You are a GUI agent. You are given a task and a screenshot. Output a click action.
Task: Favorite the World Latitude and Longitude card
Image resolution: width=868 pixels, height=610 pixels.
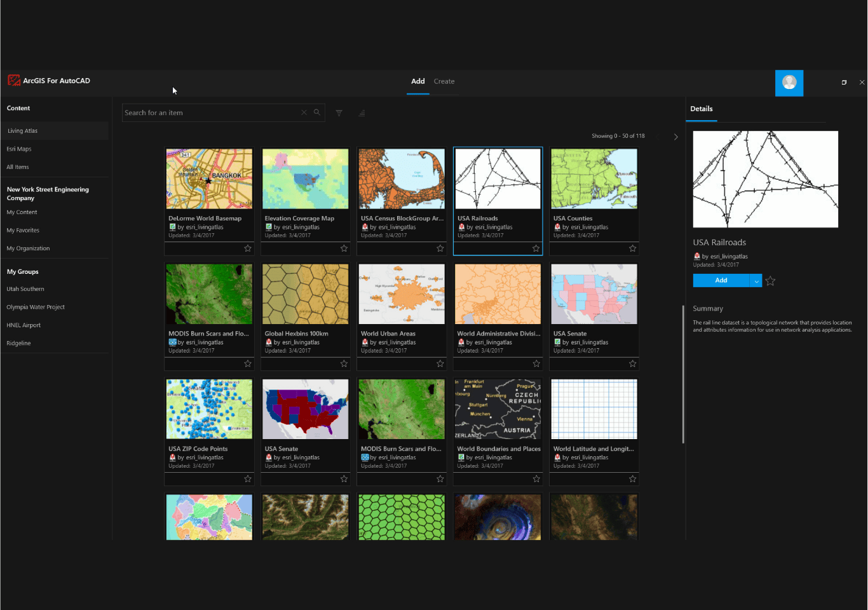pyautogui.click(x=632, y=478)
